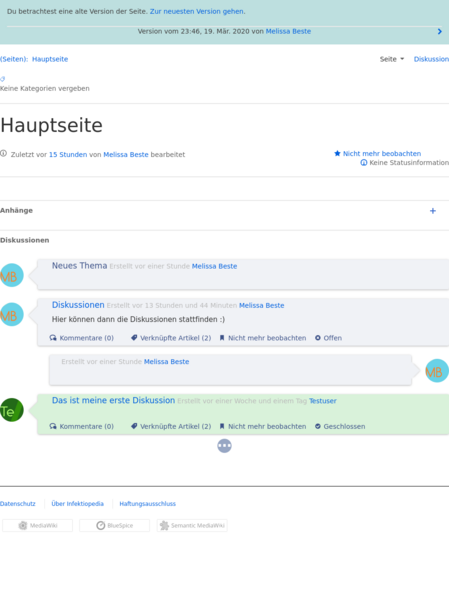Open Melissa Beste link in Neues Thema

tap(214, 266)
